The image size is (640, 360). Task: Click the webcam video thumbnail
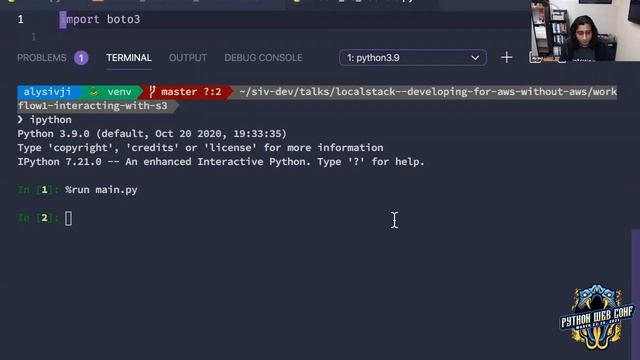click(585, 31)
